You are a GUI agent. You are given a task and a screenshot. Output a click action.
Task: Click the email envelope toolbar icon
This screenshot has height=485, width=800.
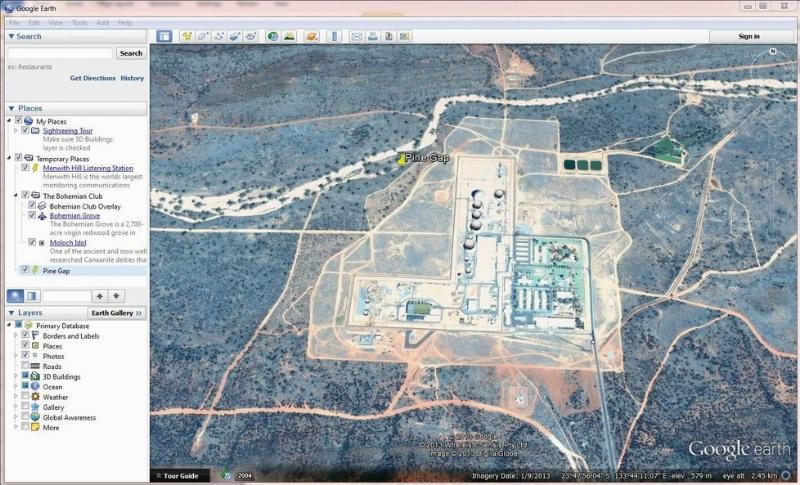356,36
